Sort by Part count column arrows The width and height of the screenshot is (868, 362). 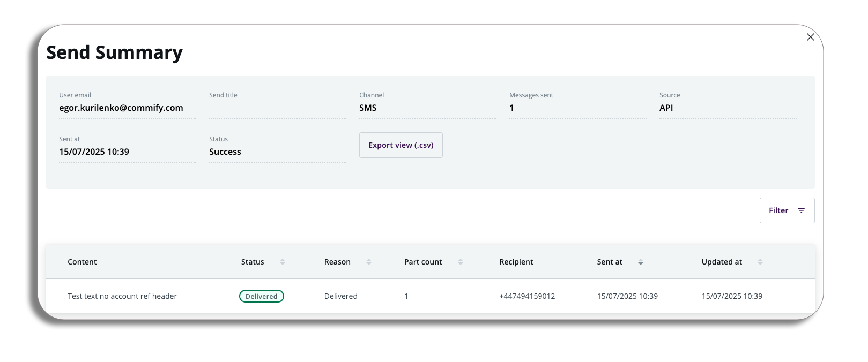pyautogui.click(x=461, y=262)
